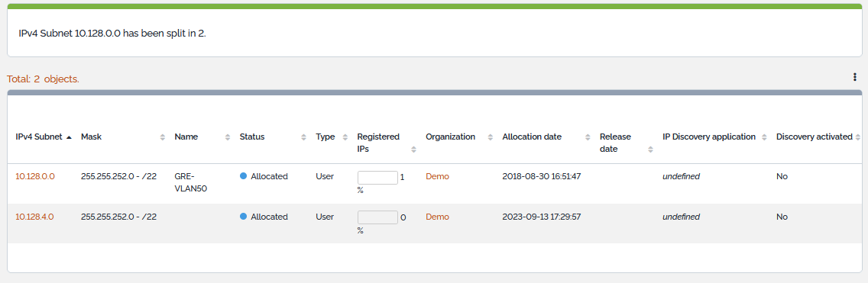This screenshot has height=283, width=868.
Task: Sort by Type column arrows
Action: (x=345, y=137)
